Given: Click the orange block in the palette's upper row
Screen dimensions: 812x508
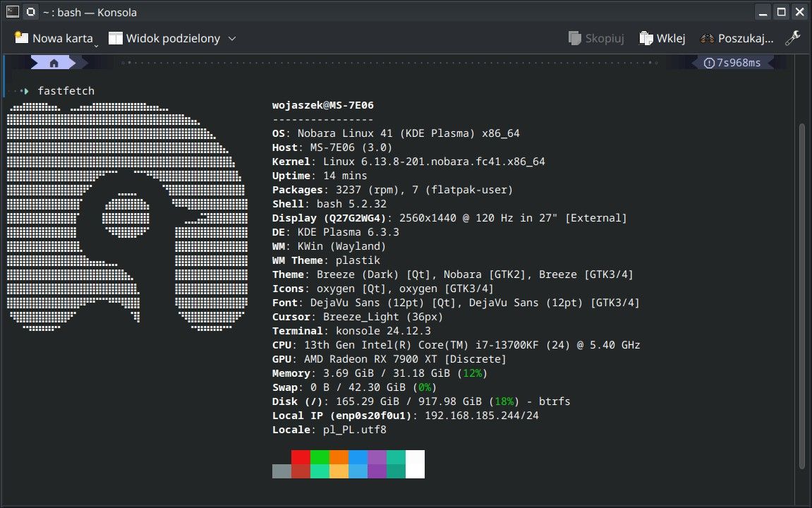Looking at the screenshot, I should click(x=339, y=457).
